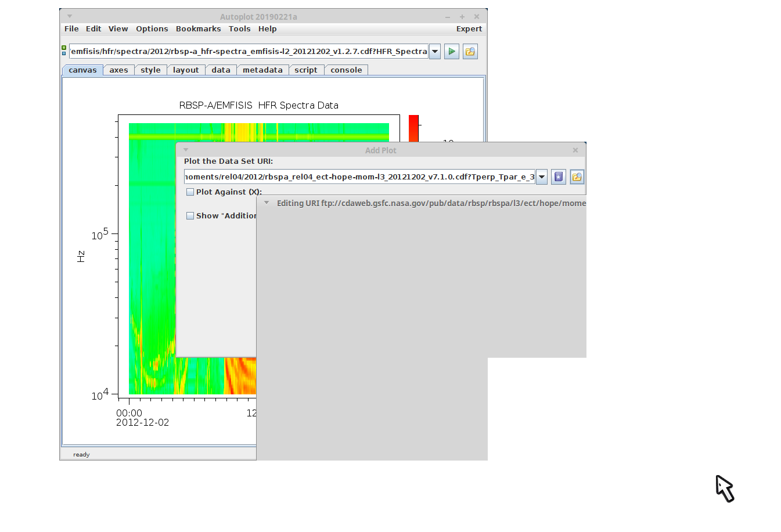
Task: Toggle the Show "Additional" checkbox
Action: [x=190, y=216]
